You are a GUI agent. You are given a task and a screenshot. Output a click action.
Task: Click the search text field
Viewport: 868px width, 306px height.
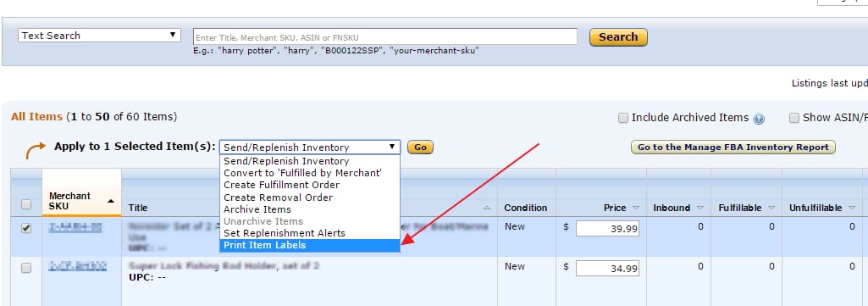point(384,37)
